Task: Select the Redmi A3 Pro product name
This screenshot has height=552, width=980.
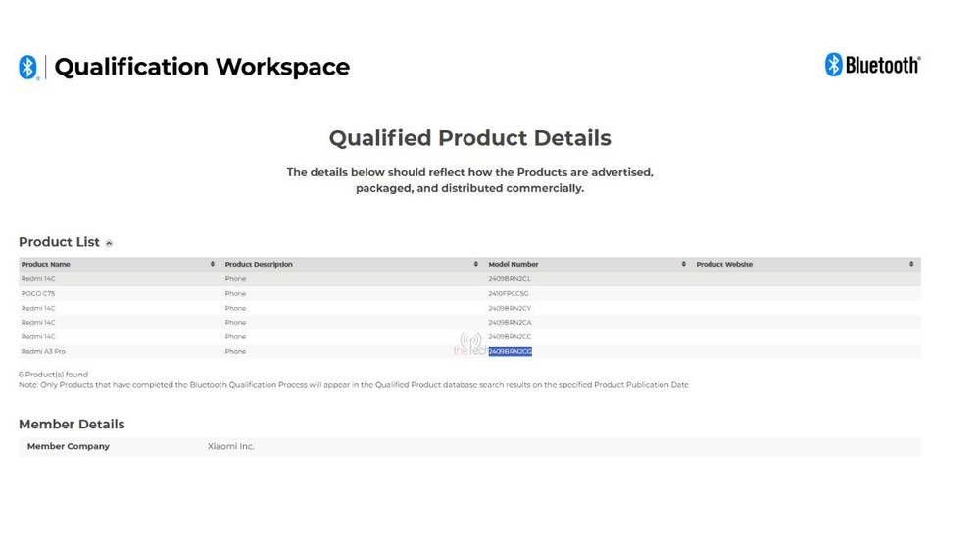Action: pyautogui.click(x=43, y=351)
